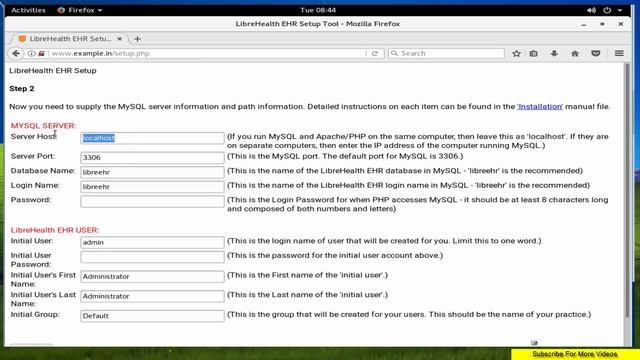Maximize the Firefox window
640x360 pixels.
tap(602, 24)
